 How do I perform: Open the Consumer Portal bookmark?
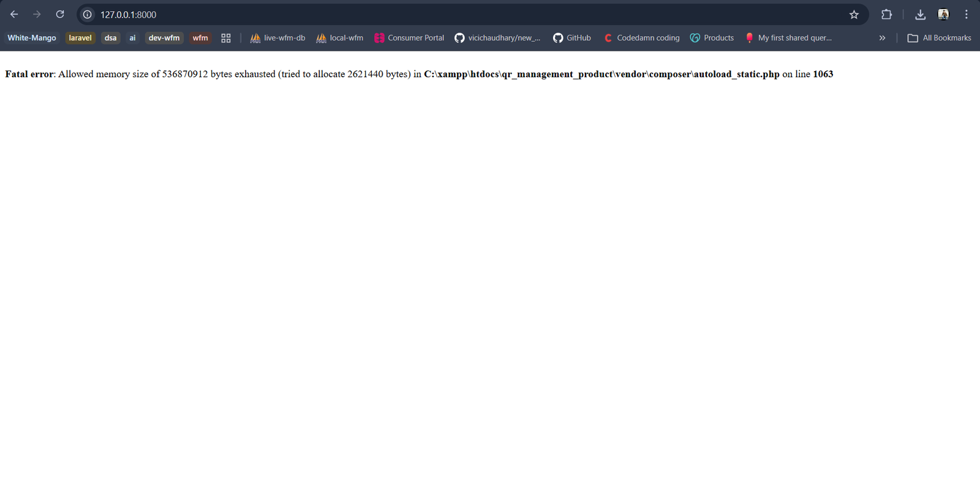click(x=409, y=38)
